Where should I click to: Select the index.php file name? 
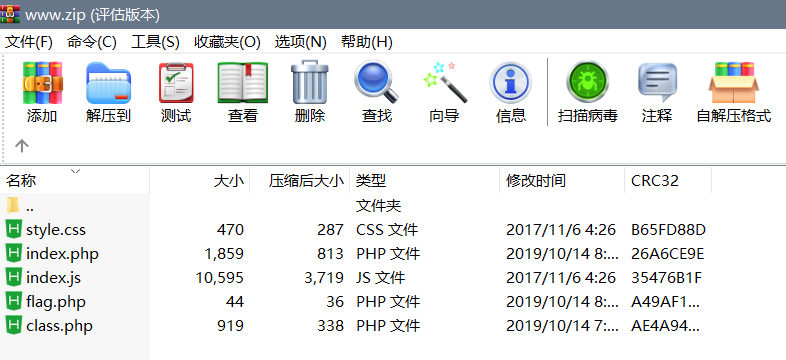click(62, 254)
